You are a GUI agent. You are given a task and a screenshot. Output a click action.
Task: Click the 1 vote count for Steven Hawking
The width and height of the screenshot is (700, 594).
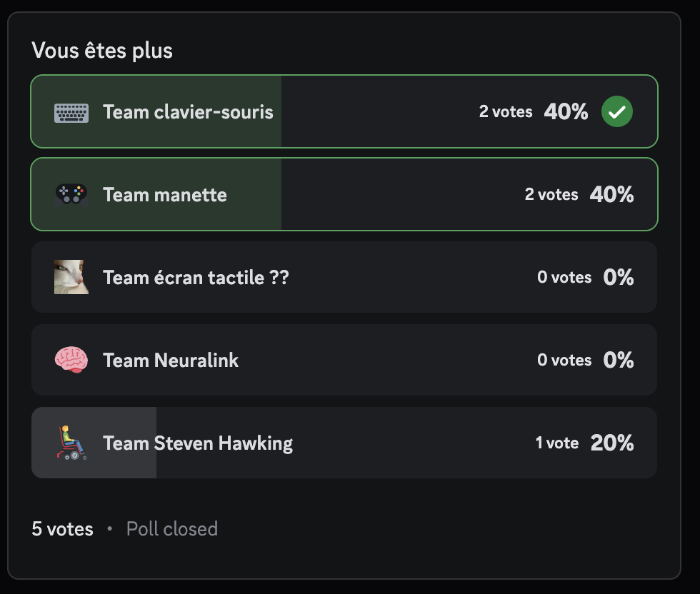click(557, 443)
